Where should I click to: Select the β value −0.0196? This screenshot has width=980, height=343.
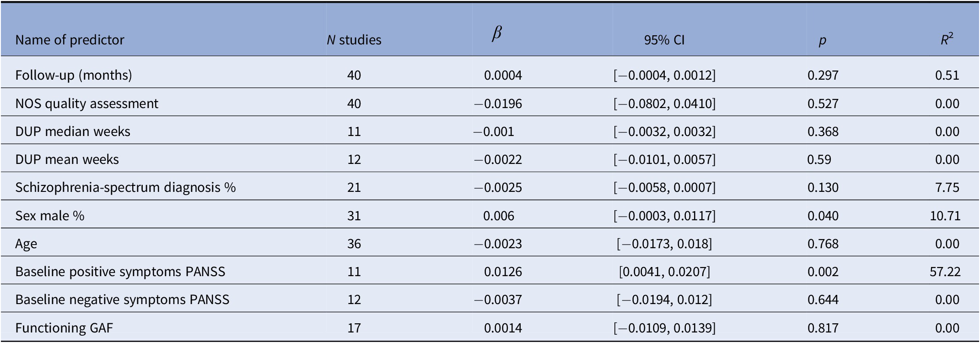(498, 103)
